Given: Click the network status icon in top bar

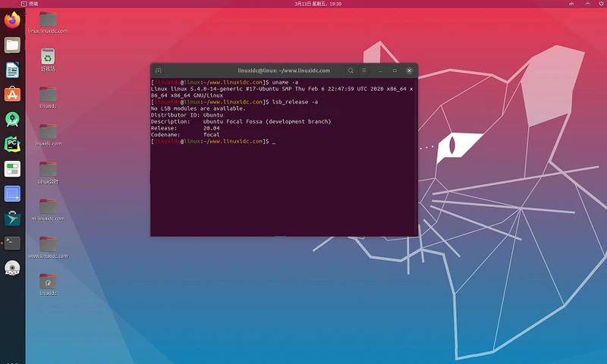Looking at the screenshot, I should tap(587, 4).
